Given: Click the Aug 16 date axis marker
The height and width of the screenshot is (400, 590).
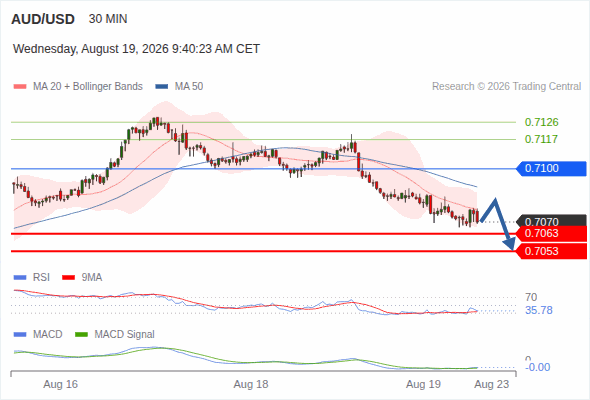Looking at the screenshot, I should pyautogui.click(x=61, y=384).
